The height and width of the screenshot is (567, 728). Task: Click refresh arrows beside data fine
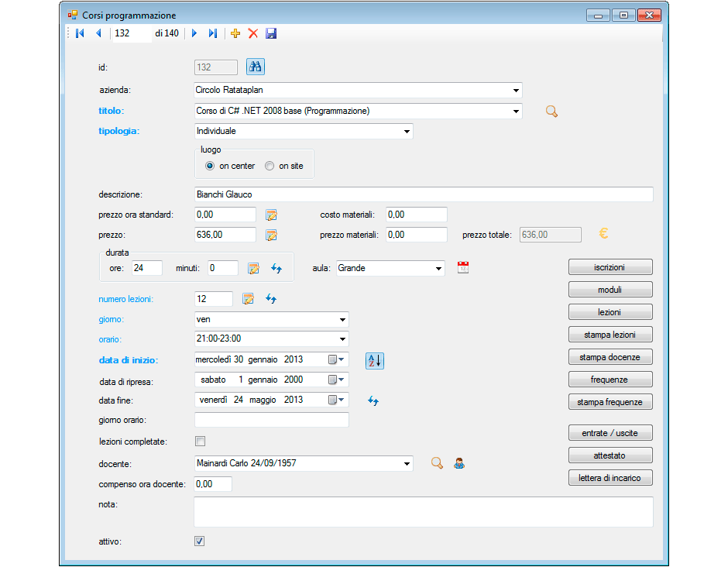[x=373, y=400]
